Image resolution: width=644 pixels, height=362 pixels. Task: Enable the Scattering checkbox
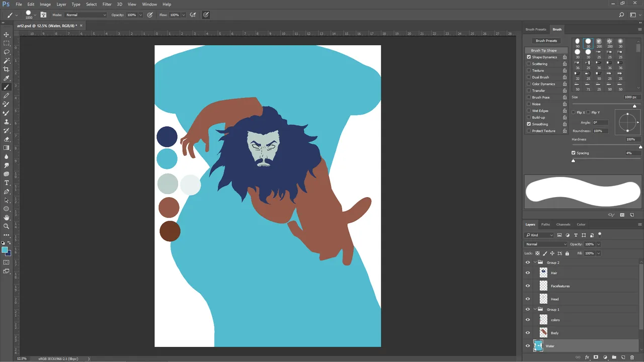coord(529,64)
